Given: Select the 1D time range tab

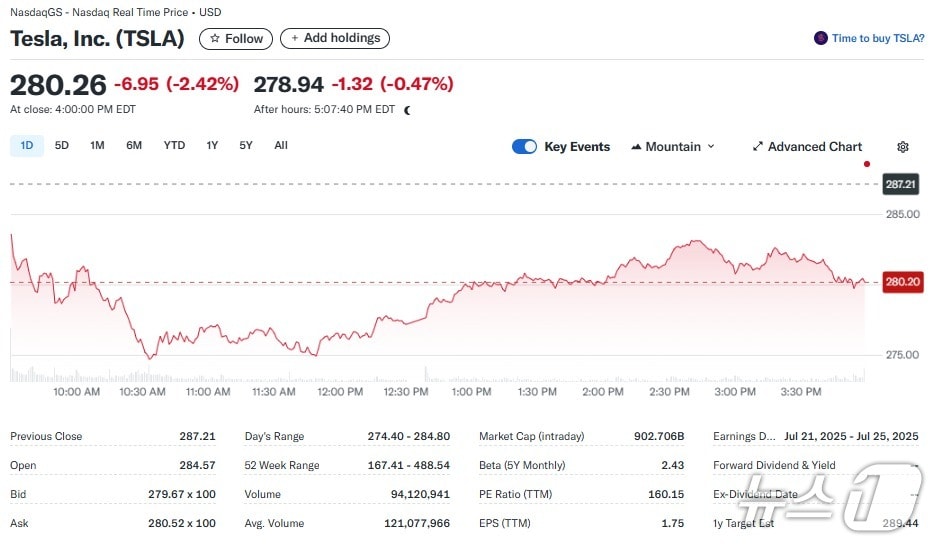Looking at the screenshot, I should 27,146.
